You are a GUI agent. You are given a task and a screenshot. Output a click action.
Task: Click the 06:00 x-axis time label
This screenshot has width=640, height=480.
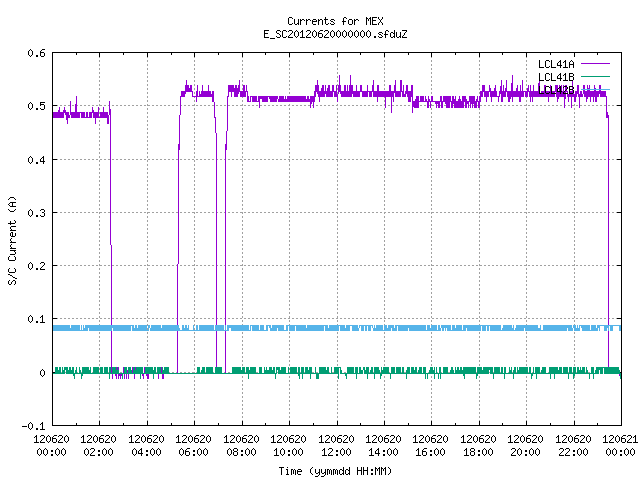coord(193,452)
